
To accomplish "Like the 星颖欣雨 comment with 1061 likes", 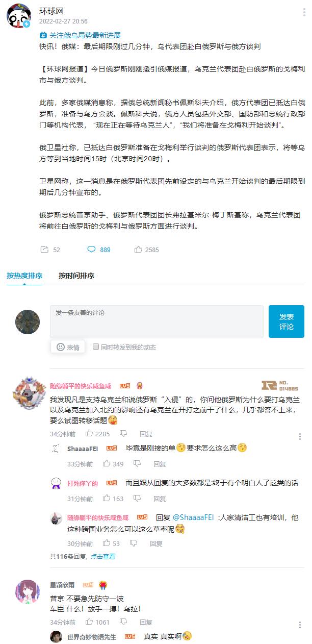I will tap(89, 622).
